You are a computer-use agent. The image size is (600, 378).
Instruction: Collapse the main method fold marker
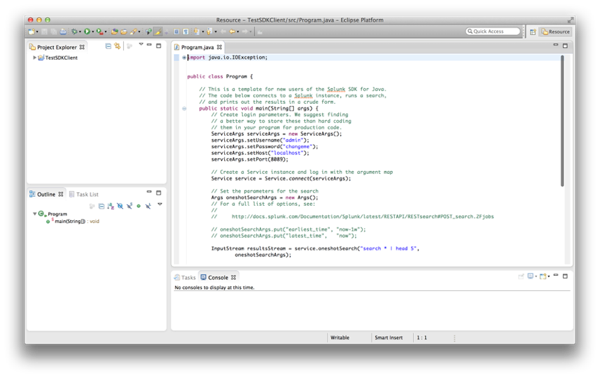(x=184, y=109)
